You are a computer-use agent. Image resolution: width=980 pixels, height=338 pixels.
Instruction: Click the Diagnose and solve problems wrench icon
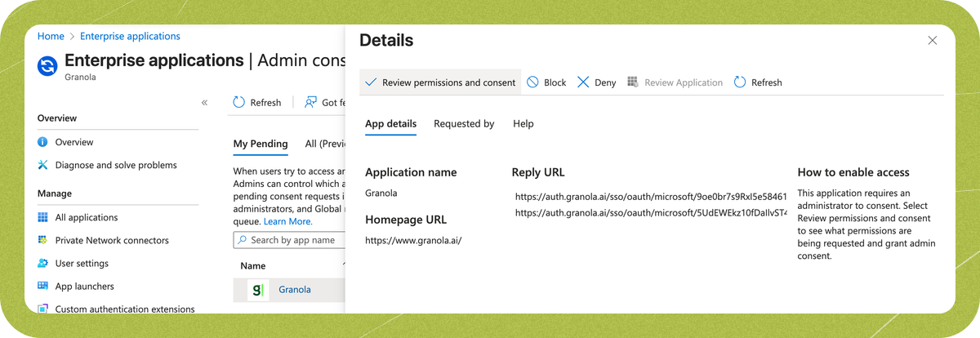coord(43,165)
